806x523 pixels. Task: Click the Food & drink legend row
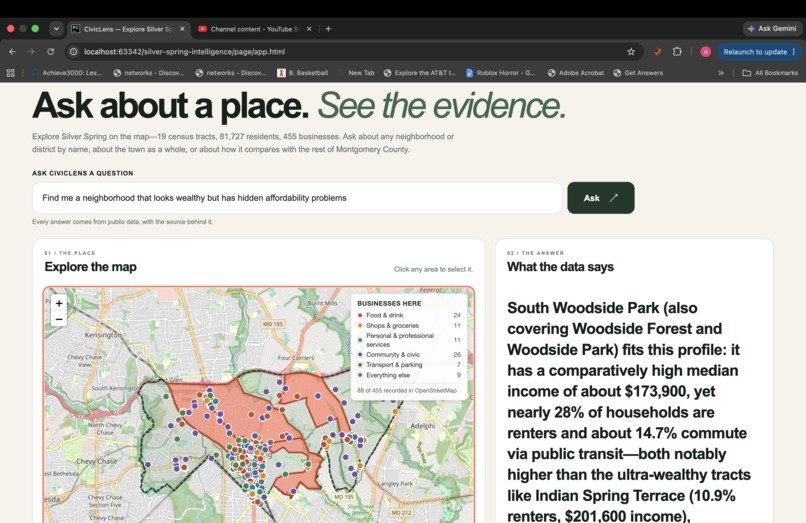click(x=409, y=315)
